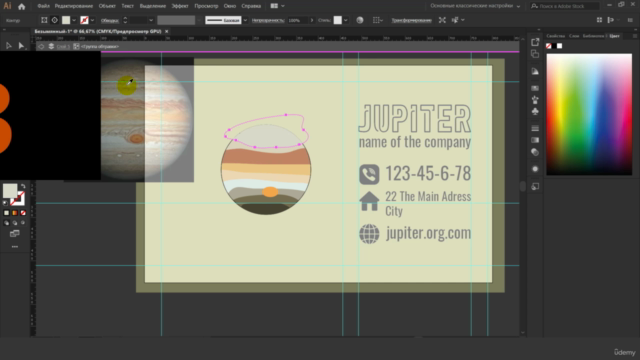The height and width of the screenshot is (360, 640).
Task: Click the opacity 100% value field
Action: tap(297, 20)
